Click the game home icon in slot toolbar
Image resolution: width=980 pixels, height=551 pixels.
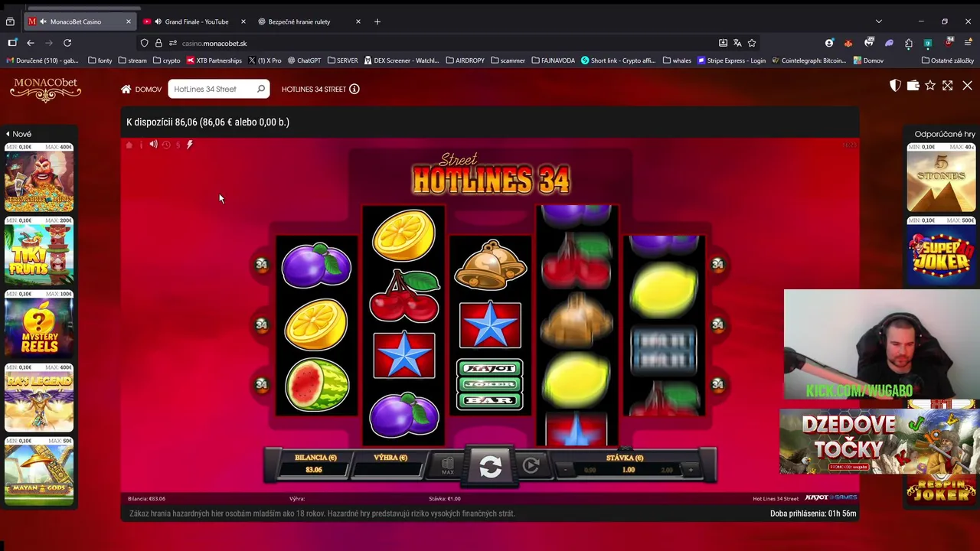click(129, 145)
